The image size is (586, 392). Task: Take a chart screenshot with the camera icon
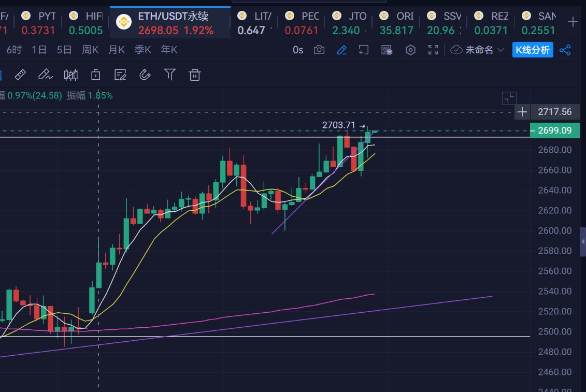(319, 50)
